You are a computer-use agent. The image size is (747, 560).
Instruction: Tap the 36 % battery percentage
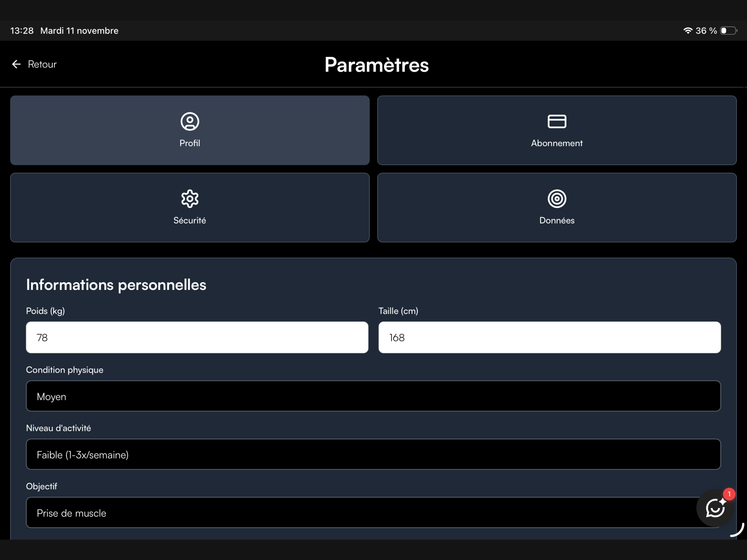(x=706, y=31)
